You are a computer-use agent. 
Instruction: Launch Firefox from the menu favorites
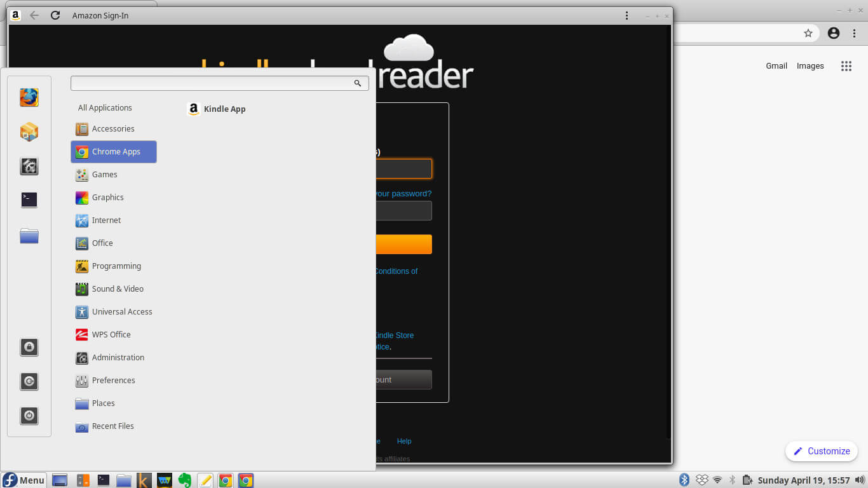(29, 97)
